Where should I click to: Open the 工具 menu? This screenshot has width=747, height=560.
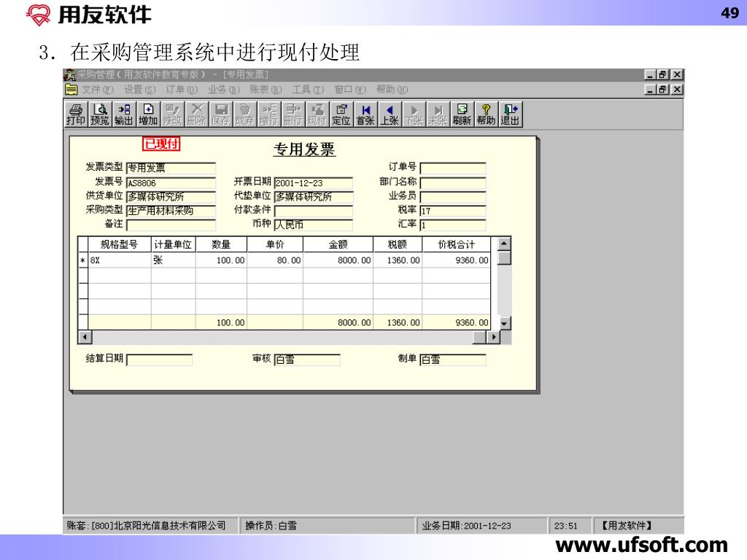308,90
